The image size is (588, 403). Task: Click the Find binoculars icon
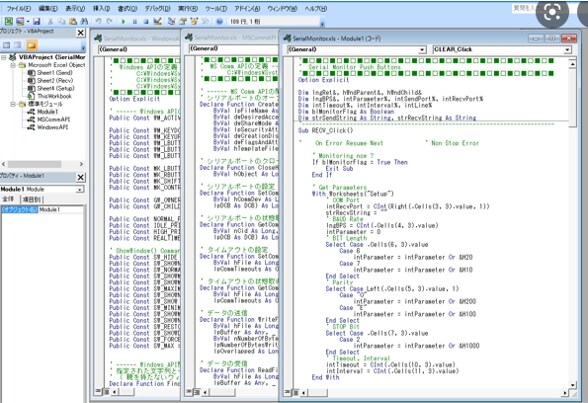pyautogui.click(x=84, y=21)
